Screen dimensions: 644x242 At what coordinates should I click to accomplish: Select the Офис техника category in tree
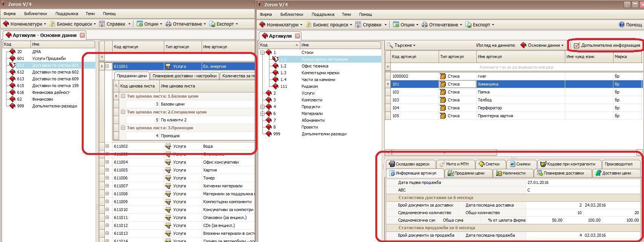314,66
